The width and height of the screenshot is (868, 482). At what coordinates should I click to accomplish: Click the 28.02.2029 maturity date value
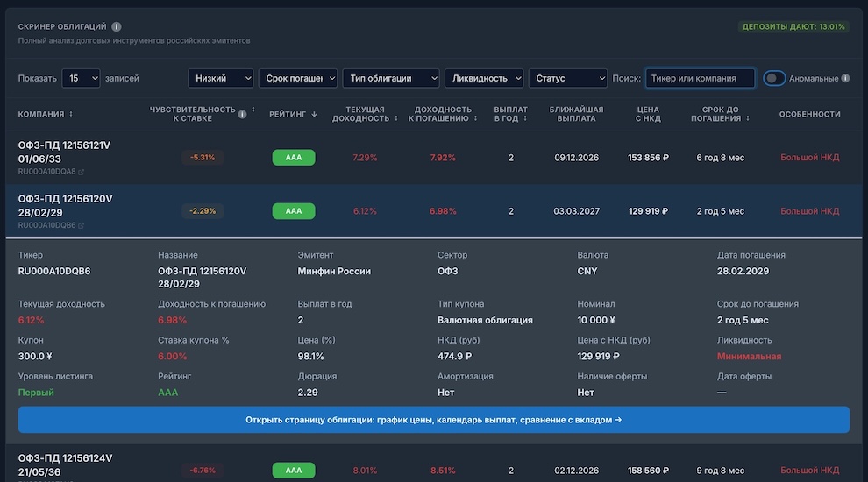743,271
